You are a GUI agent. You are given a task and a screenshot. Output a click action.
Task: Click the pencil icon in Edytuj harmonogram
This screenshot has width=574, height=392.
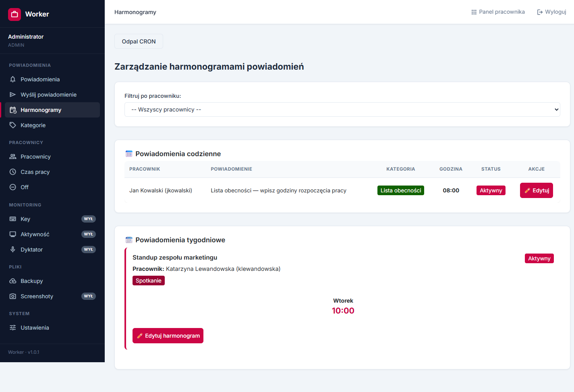[140, 336]
